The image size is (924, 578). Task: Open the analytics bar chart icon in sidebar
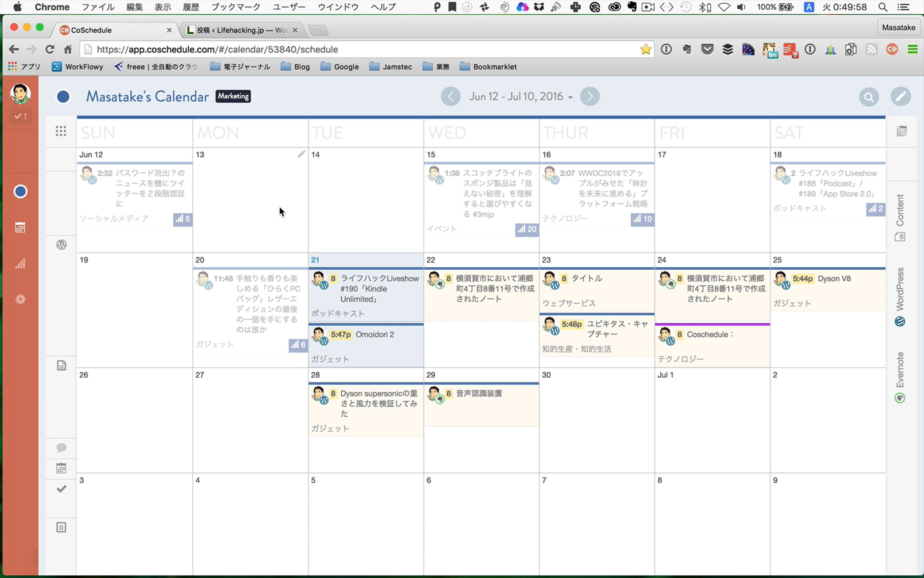click(20, 264)
